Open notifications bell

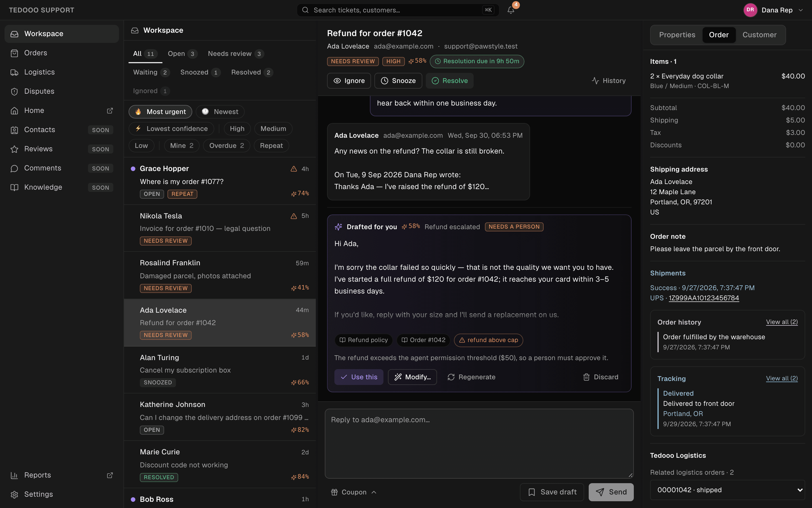pos(511,10)
